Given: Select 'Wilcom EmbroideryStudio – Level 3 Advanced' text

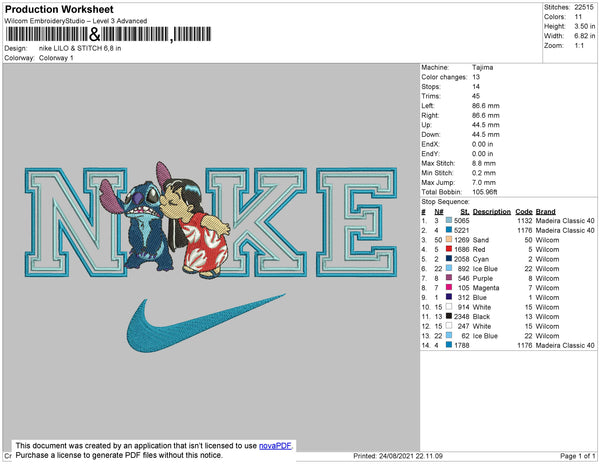Looking at the screenshot, I should 75,21.
